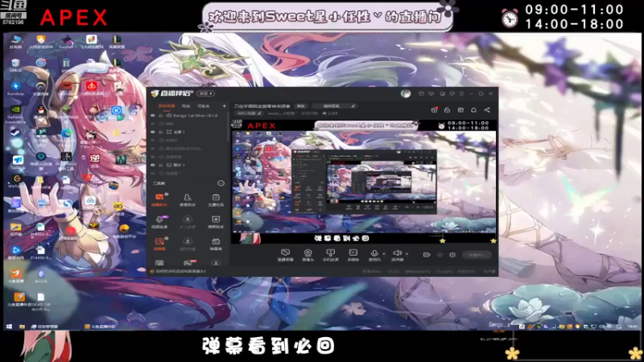Viewport: 644px width, 362px height.
Task: Show the hidden source below Bongo Cat
Action: coord(153,124)
